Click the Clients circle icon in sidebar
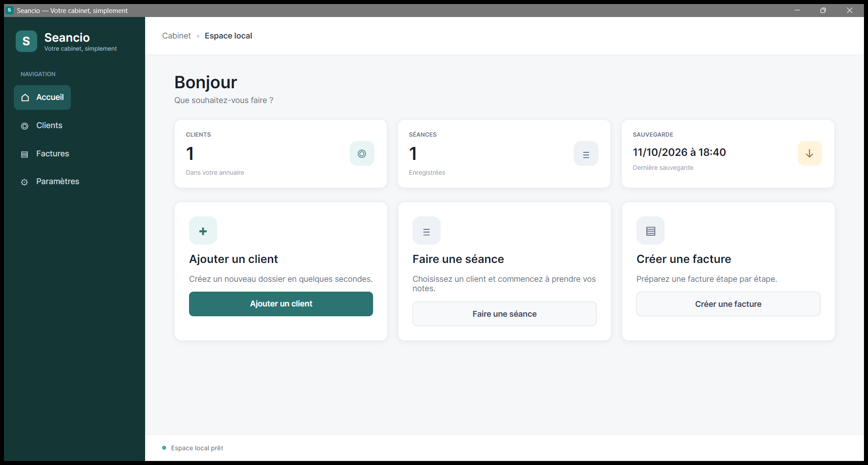The width and height of the screenshot is (868, 465). point(25,126)
